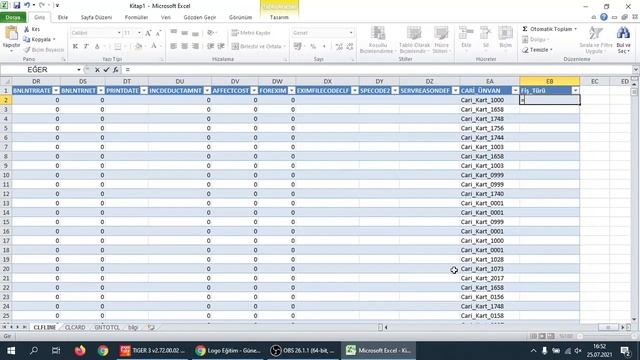
Task: Click the cancel X in formula bar
Action: [97, 70]
